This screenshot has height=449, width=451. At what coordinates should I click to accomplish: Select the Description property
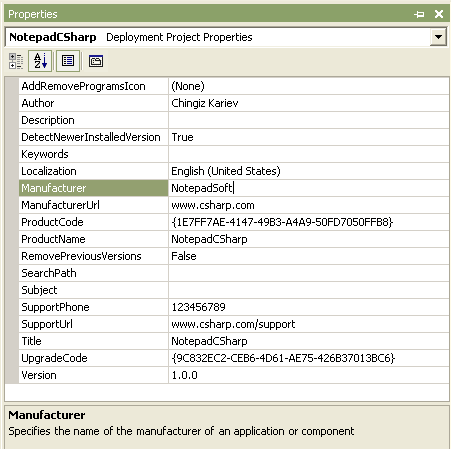click(93, 120)
